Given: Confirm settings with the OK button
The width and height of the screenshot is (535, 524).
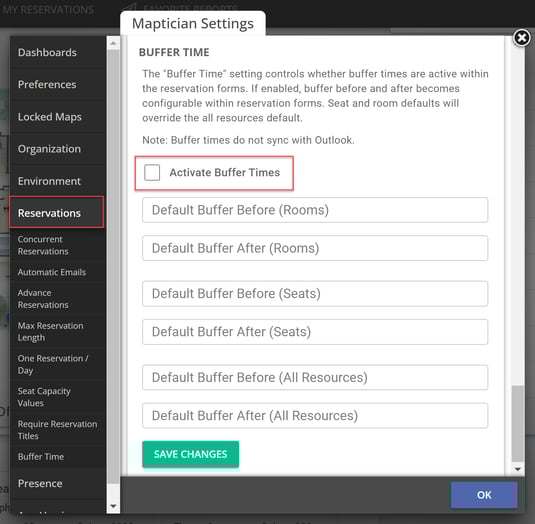Looking at the screenshot, I should pos(484,495).
